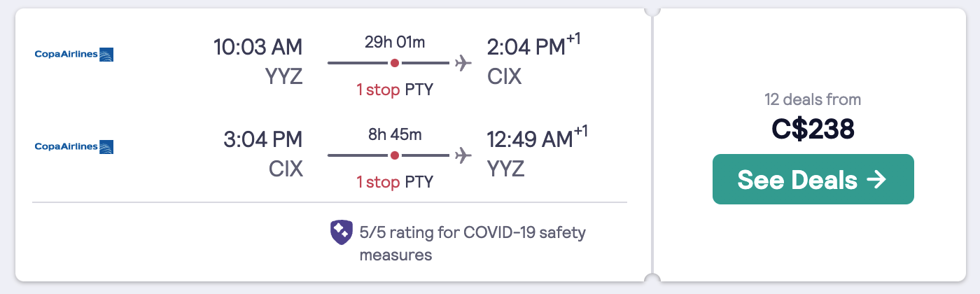Click return 1 stop PTY label
The height and width of the screenshot is (294, 980).
pyautogui.click(x=395, y=182)
